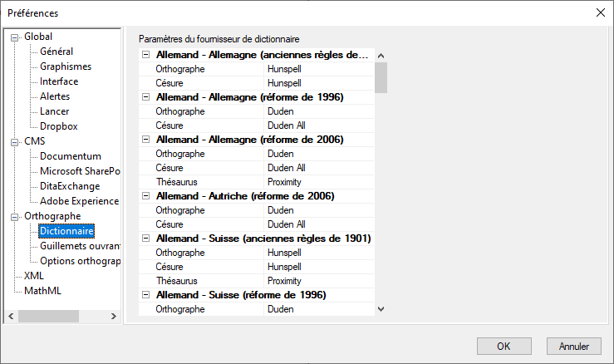Image resolution: width=614 pixels, height=364 pixels.
Task: Open the Graphismes preferences page
Action: (x=66, y=66)
